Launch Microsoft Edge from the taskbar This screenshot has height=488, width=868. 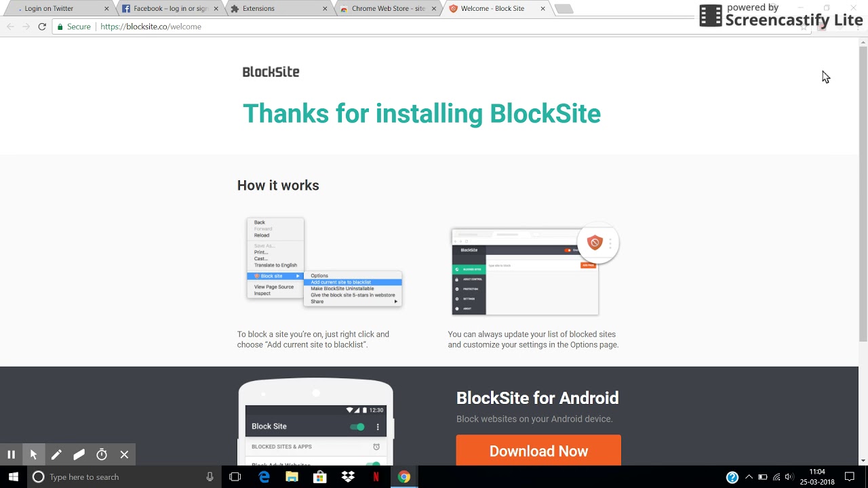264,477
